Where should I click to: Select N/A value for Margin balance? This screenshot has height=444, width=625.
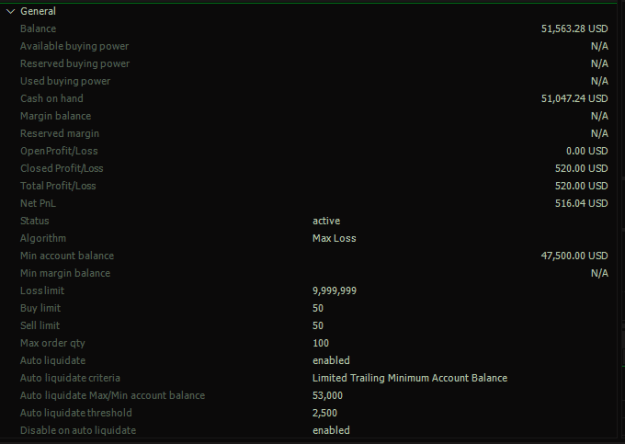(x=599, y=116)
